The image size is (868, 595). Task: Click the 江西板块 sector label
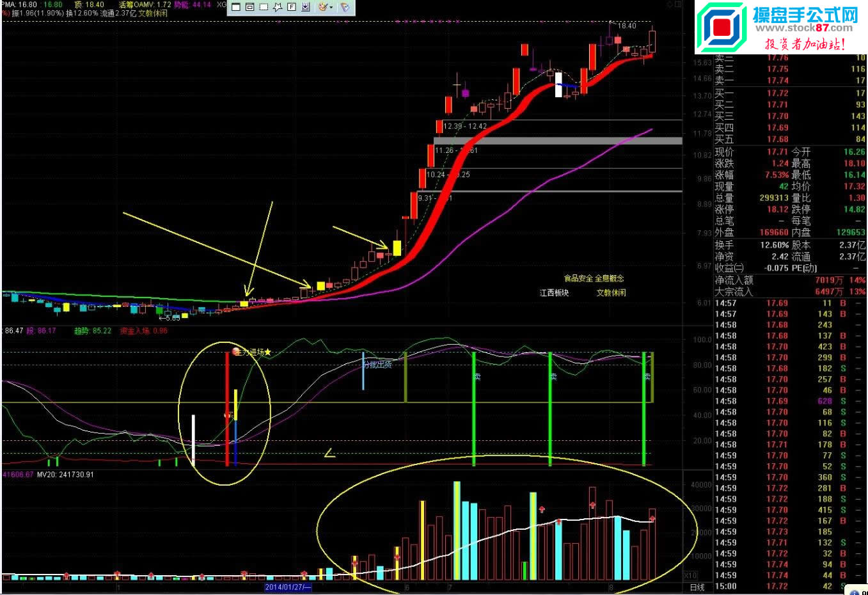coord(554,292)
